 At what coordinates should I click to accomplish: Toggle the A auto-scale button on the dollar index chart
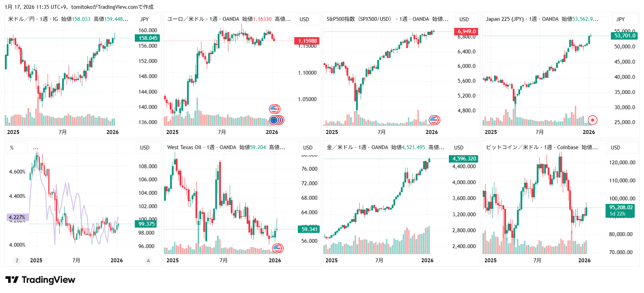pyautogui.click(x=148, y=260)
